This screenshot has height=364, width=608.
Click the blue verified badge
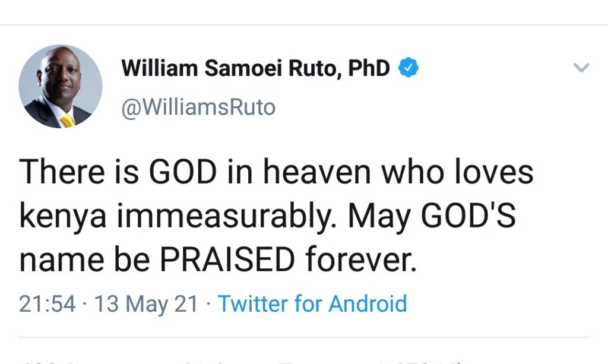coord(408,69)
